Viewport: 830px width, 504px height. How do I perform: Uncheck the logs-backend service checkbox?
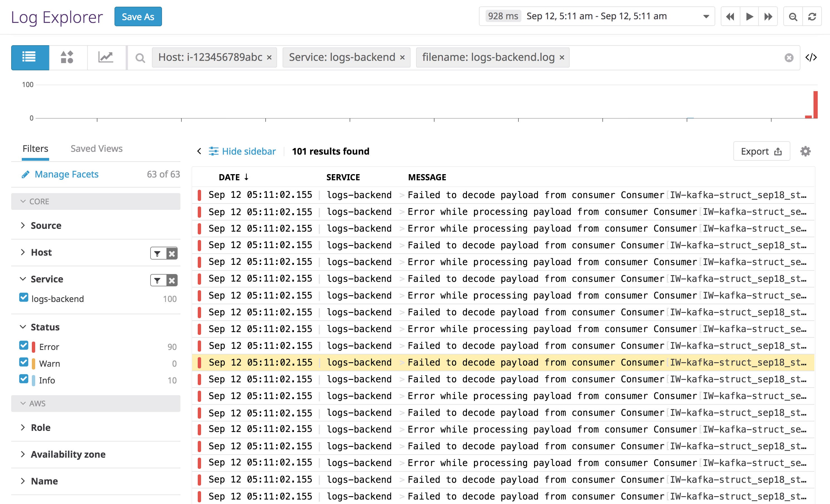click(23, 297)
